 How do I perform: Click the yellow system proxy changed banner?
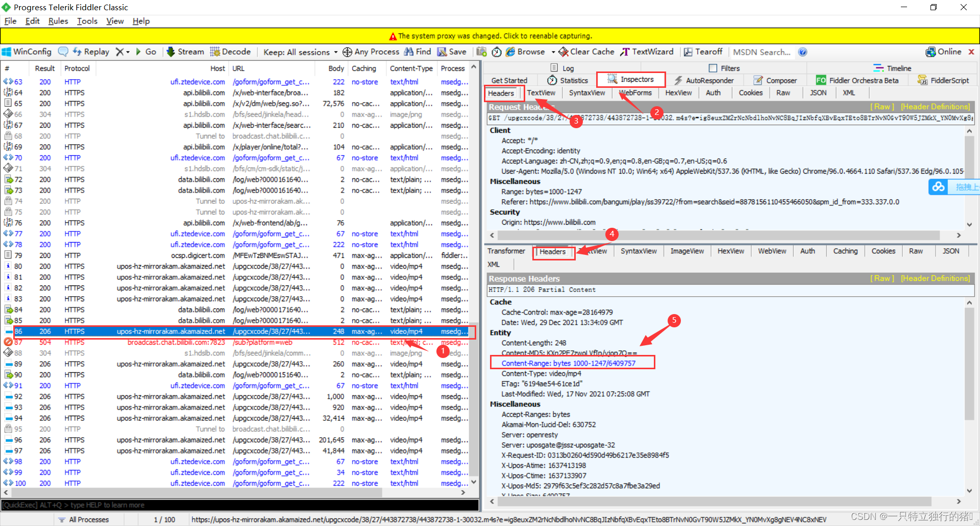[x=490, y=36]
